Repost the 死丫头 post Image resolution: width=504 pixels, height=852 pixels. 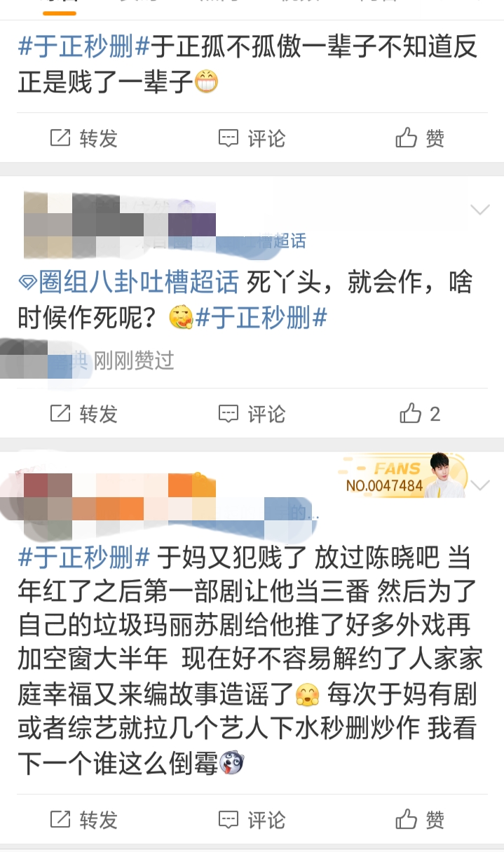(83, 414)
